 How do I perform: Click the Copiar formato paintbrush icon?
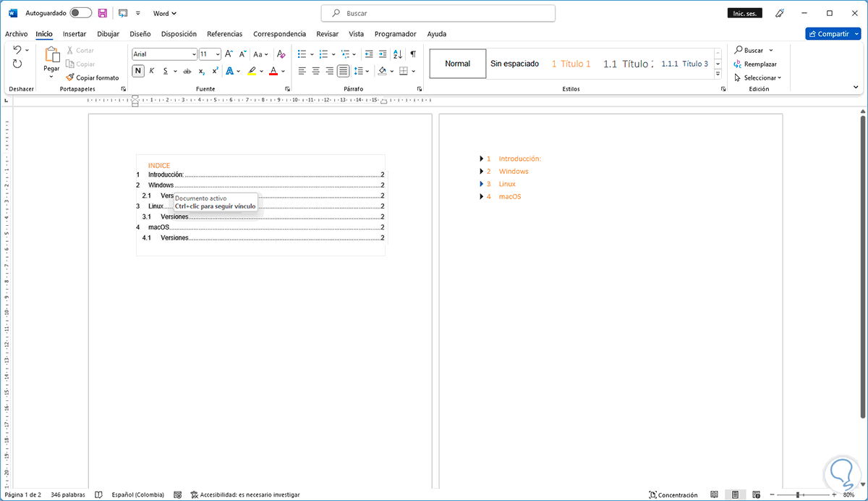coord(69,77)
